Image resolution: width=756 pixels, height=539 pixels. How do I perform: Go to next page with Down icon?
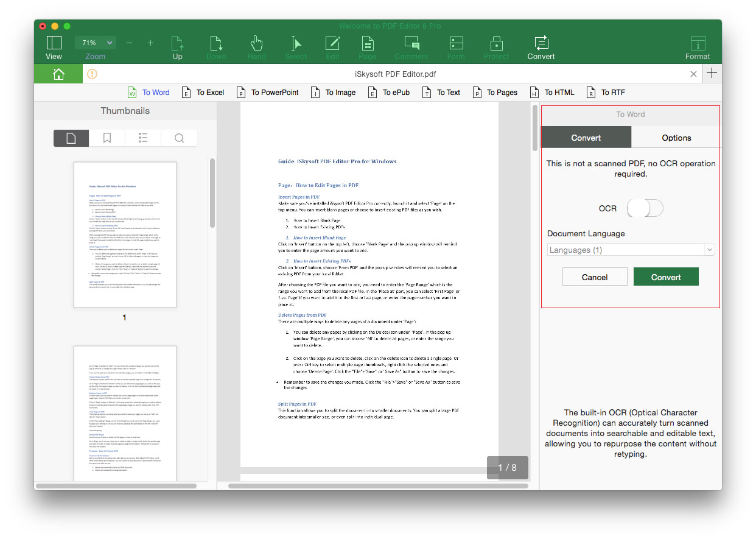[216, 43]
